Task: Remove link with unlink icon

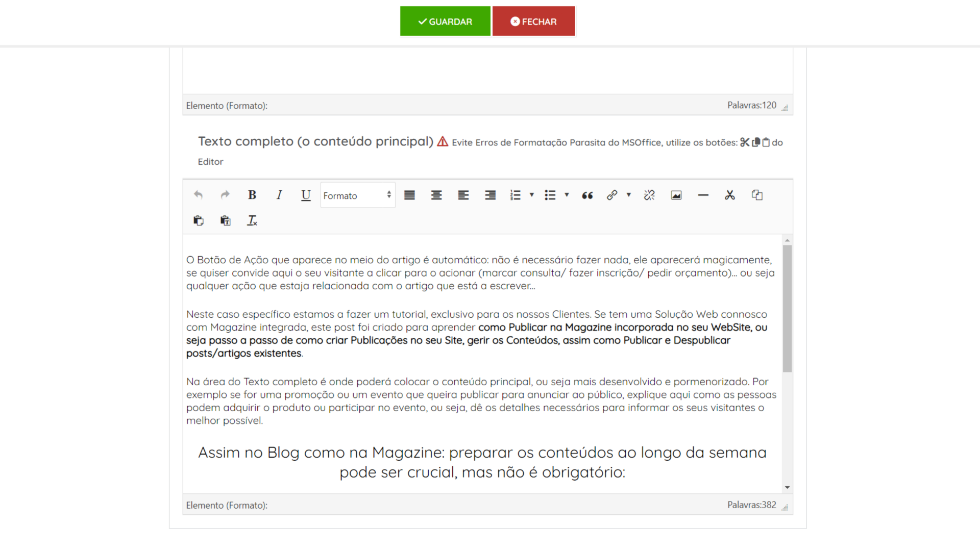Action: point(649,195)
